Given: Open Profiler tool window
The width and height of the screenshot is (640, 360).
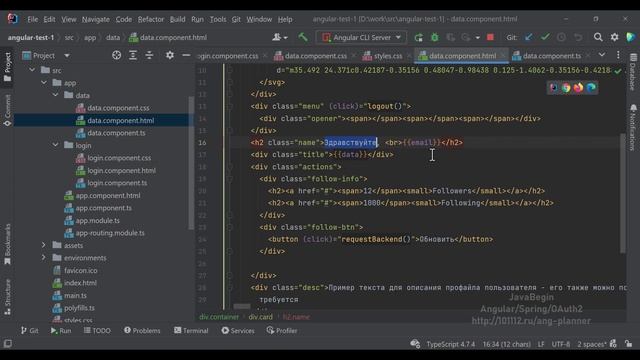Looking at the screenshot, I should click(282, 331).
